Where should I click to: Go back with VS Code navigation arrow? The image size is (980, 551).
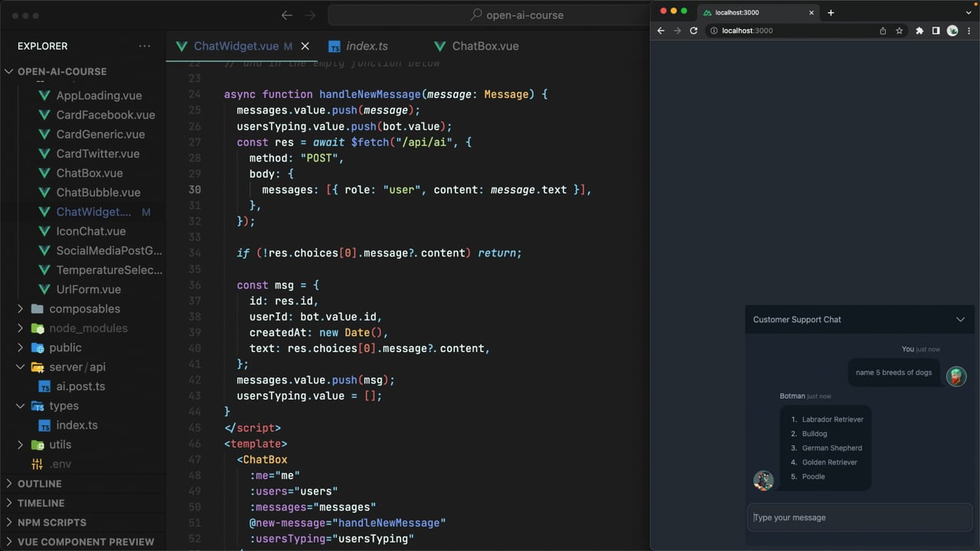pyautogui.click(x=286, y=15)
